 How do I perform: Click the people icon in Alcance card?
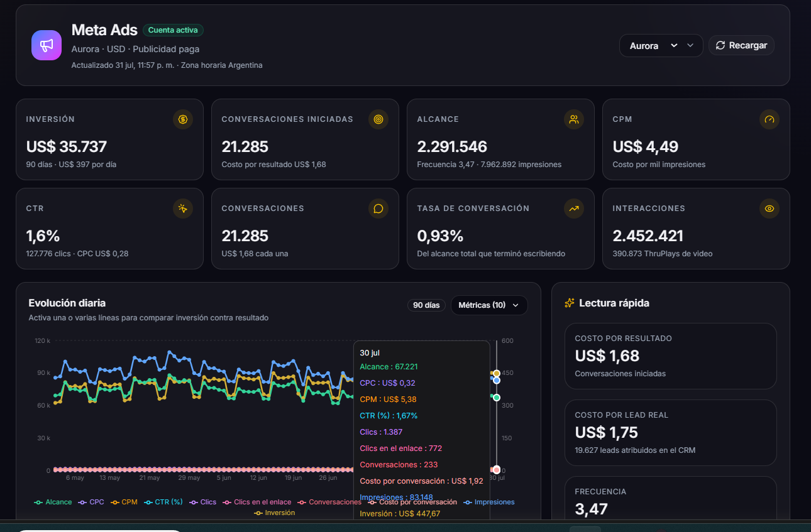pos(574,119)
